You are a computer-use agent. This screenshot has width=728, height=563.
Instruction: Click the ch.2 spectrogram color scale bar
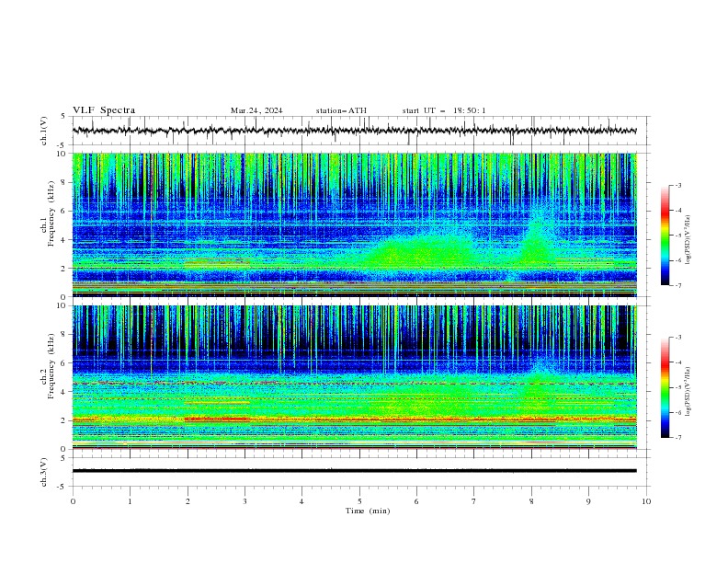pyautogui.click(x=665, y=387)
